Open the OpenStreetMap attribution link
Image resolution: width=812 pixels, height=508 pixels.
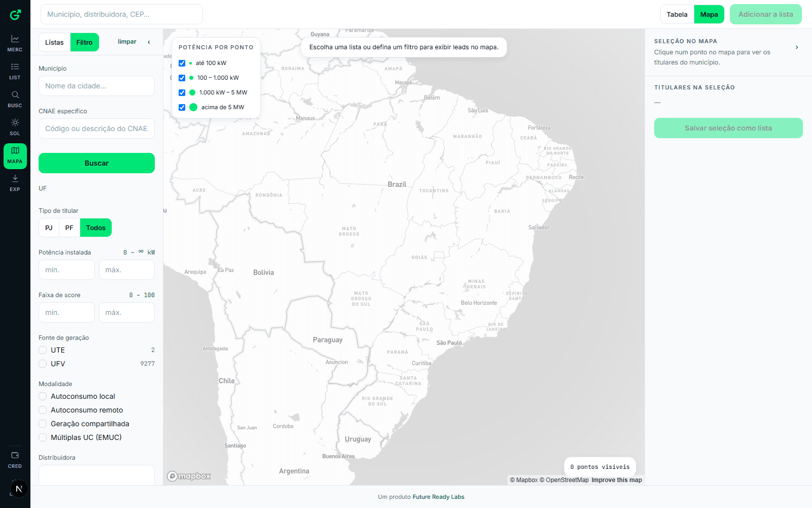pos(564,480)
